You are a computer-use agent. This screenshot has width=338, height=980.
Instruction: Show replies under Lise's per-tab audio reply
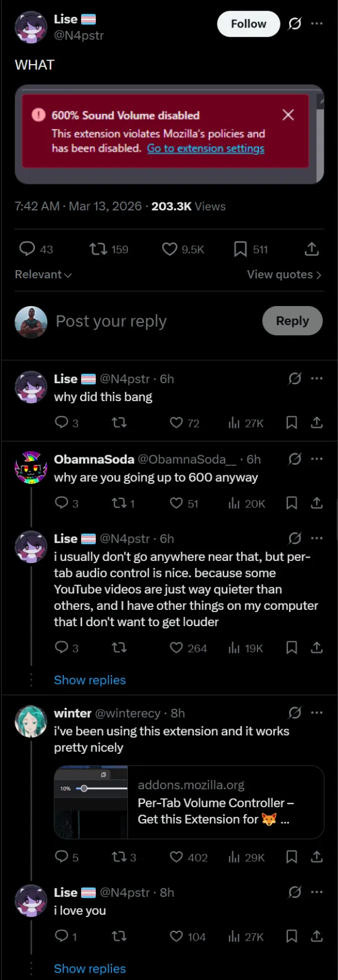point(90,680)
